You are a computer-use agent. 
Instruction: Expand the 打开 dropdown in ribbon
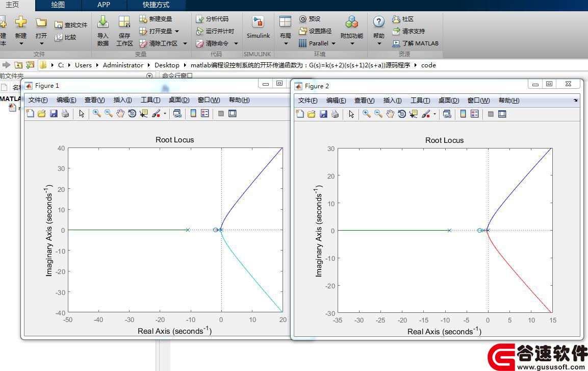pos(41,43)
